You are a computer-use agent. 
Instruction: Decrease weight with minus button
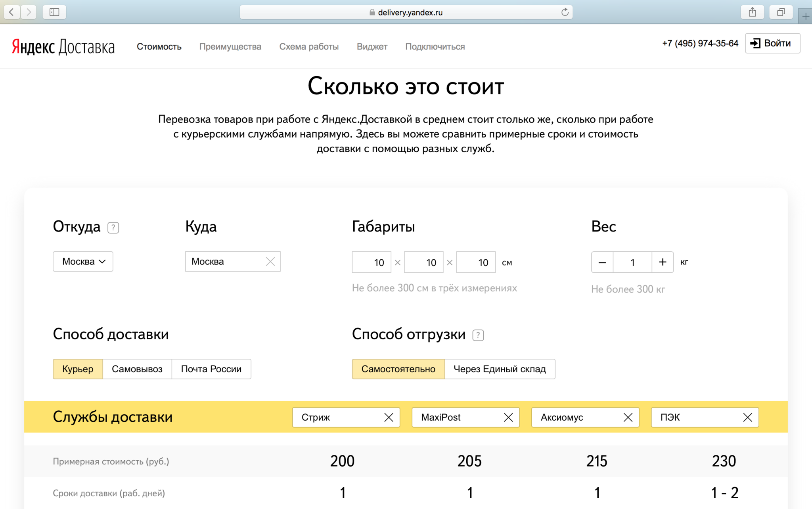pyautogui.click(x=602, y=262)
